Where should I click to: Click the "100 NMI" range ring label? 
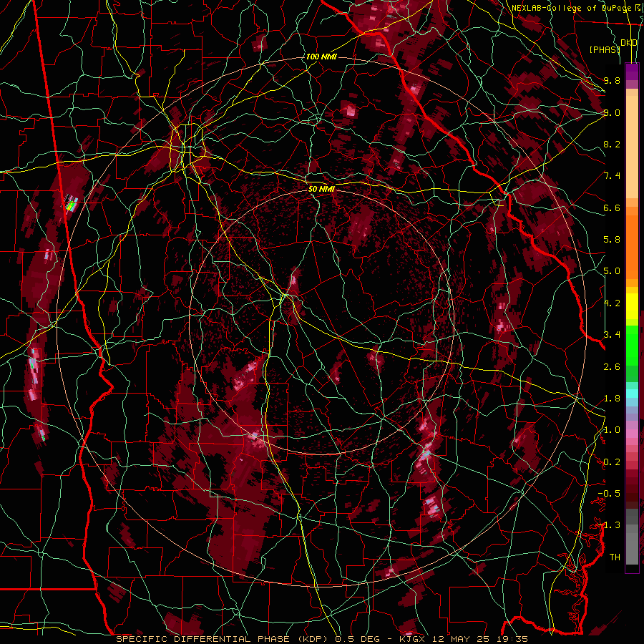(x=321, y=57)
